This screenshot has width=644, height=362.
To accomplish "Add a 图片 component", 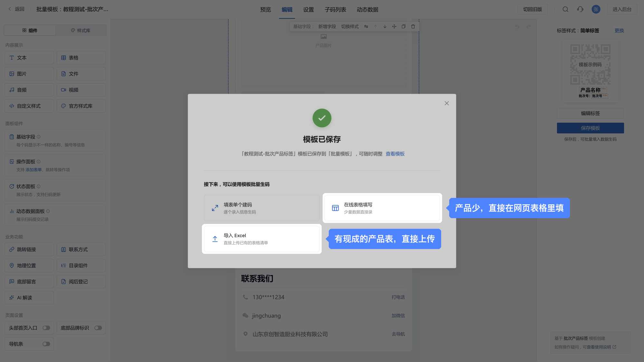I will 29,74.
